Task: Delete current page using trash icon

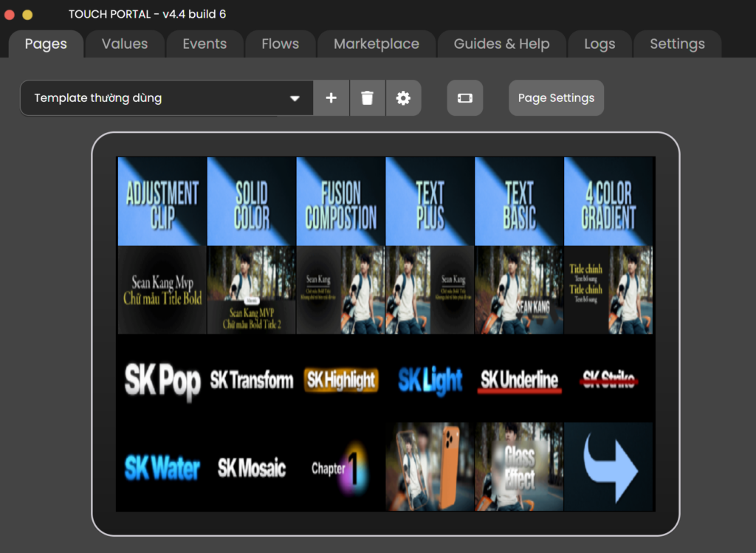Action: point(367,98)
